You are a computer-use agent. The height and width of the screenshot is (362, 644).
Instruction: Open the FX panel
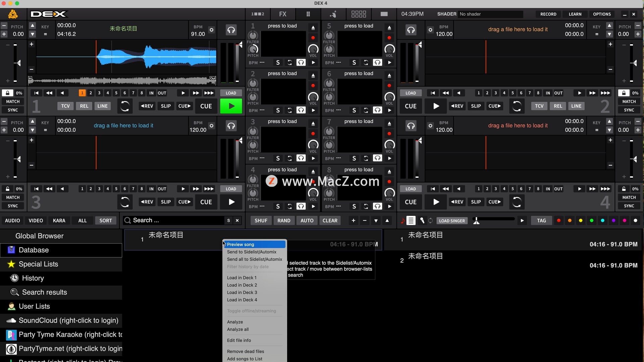pos(283,14)
